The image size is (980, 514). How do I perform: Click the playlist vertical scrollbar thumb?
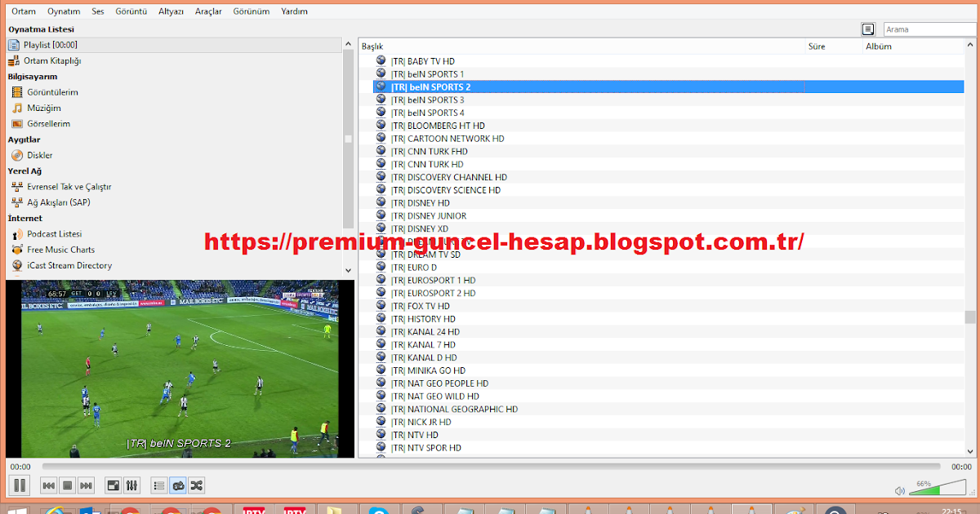coord(970,317)
